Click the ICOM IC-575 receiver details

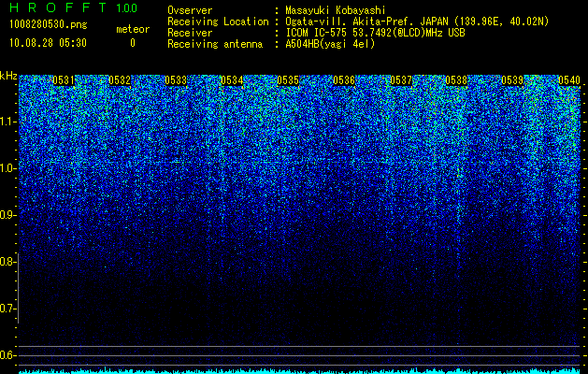[376, 33]
